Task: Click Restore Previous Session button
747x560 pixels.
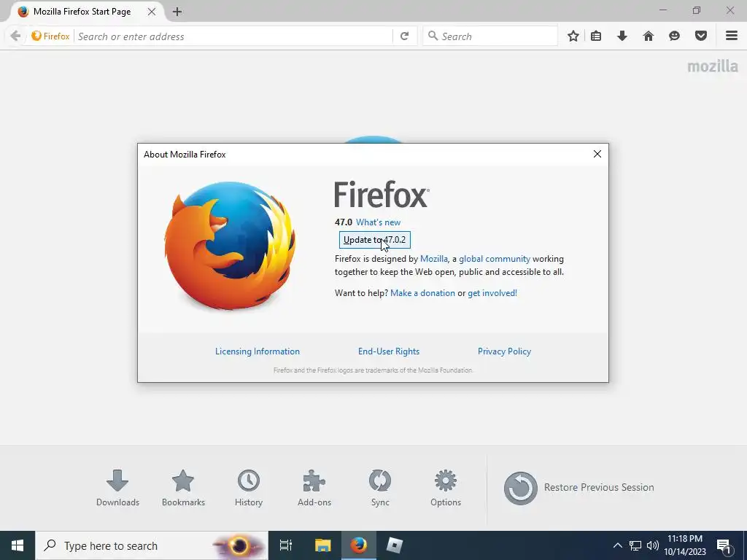Action: [x=578, y=488]
